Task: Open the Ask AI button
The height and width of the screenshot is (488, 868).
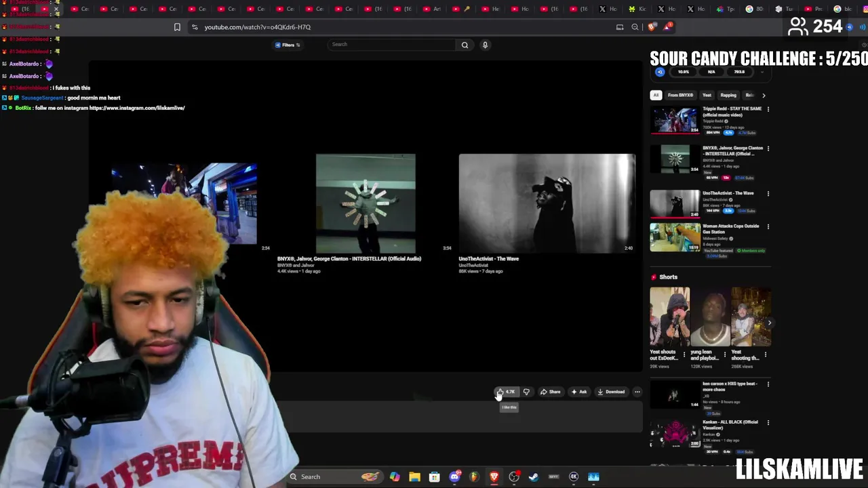Action: tap(578, 392)
